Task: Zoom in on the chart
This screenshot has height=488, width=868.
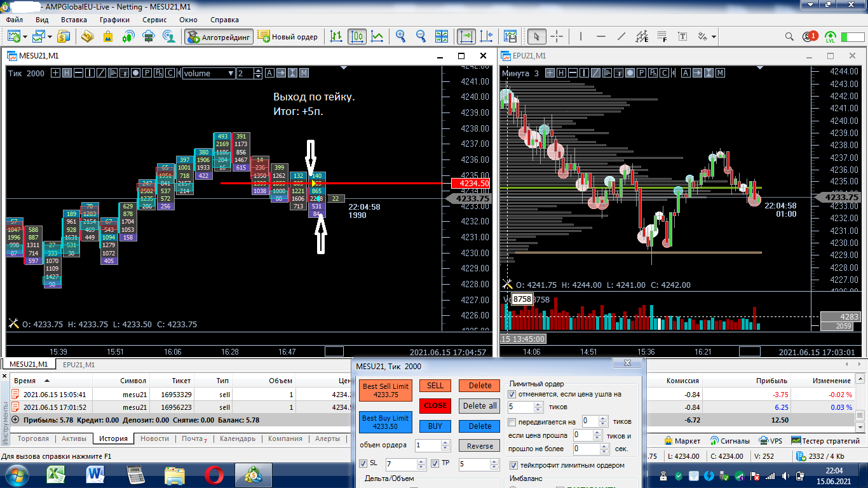Action: (x=401, y=36)
